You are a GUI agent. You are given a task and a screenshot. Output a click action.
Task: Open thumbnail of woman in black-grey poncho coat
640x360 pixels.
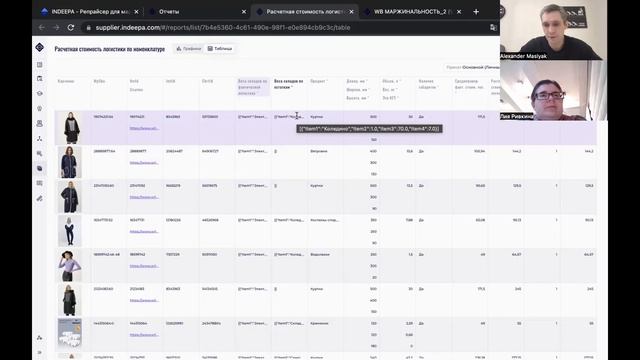point(70,127)
